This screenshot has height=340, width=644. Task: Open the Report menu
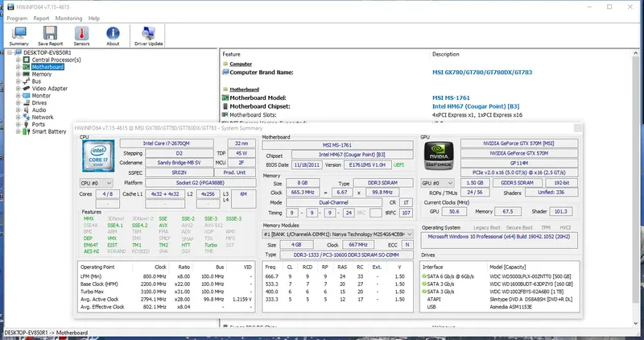click(x=42, y=17)
